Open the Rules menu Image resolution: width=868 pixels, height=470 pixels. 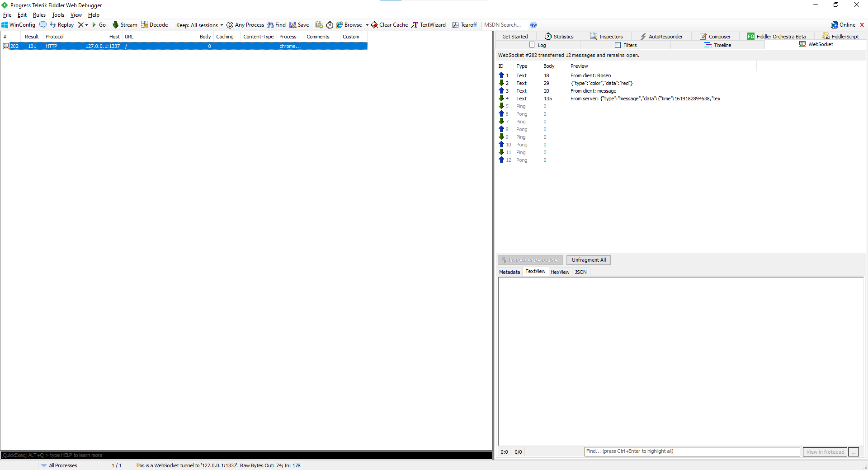tap(39, 15)
